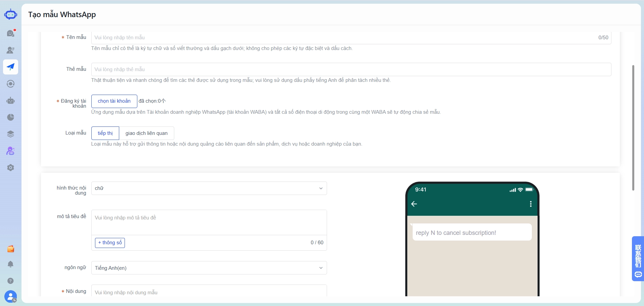The image size is (644, 306).
Task: Open the settings gear sidebar icon
Action: point(10,167)
